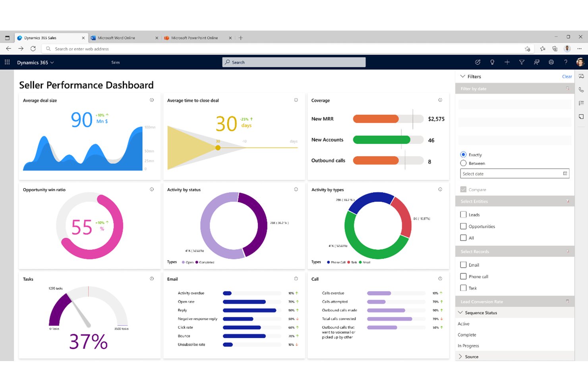Switch to Microsoft Word Online tab
This screenshot has height=392, width=588.
[124, 38]
